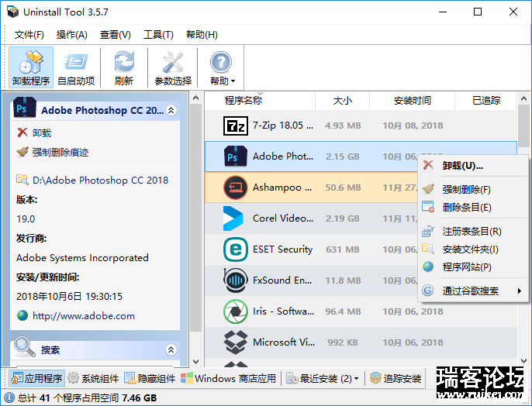Click sidebar scrollbar up arrow
The image size is (532, 406).
click(195, 98)
